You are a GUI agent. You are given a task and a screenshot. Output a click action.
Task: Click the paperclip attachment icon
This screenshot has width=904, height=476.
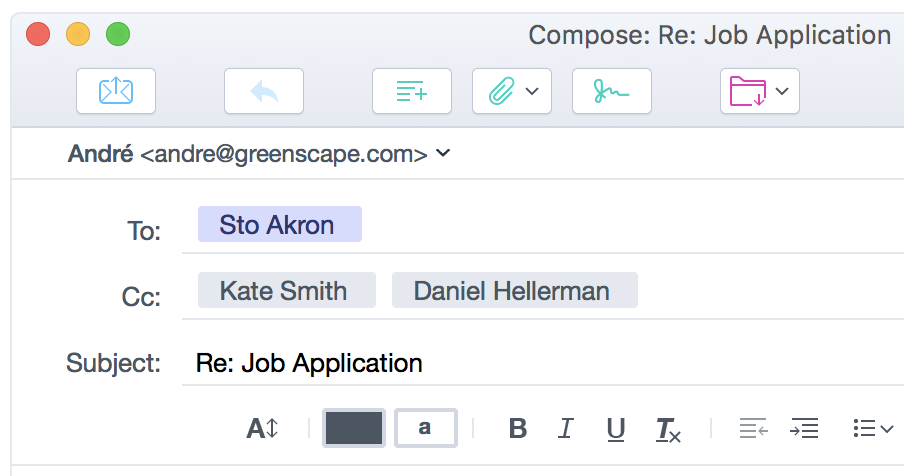[x=501, y=91]
